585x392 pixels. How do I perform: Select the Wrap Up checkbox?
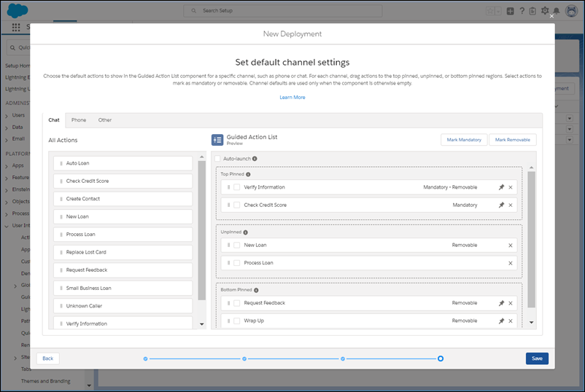(236, 321)
